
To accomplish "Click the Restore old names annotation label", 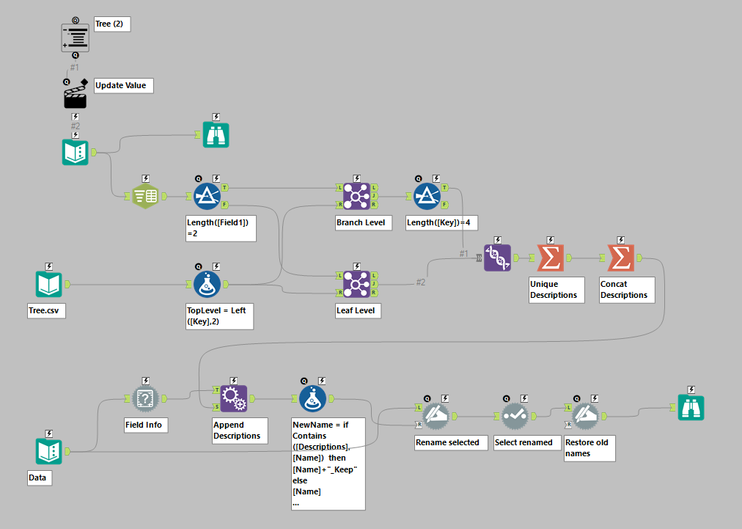I will pyautogui.click(x=589, y=448).
